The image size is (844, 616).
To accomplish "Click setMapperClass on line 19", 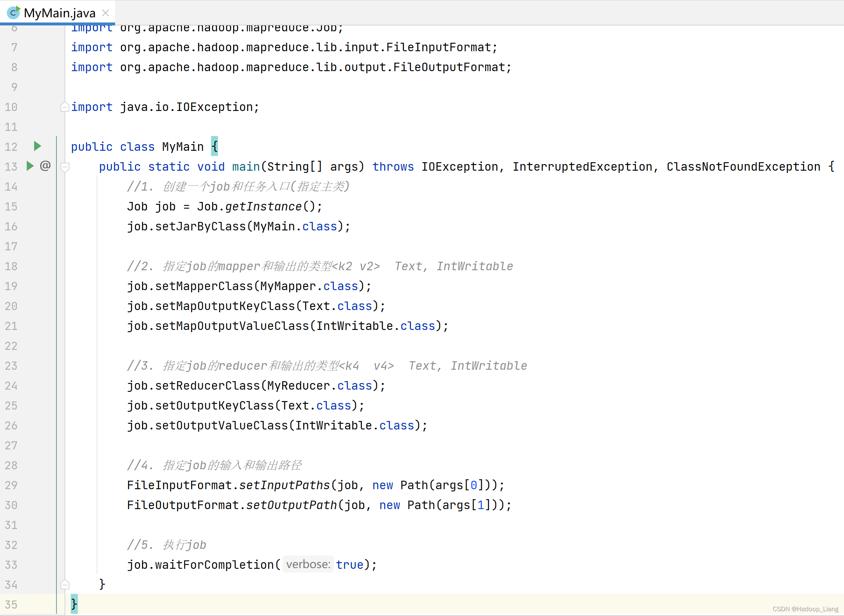I will click(204, 286).
